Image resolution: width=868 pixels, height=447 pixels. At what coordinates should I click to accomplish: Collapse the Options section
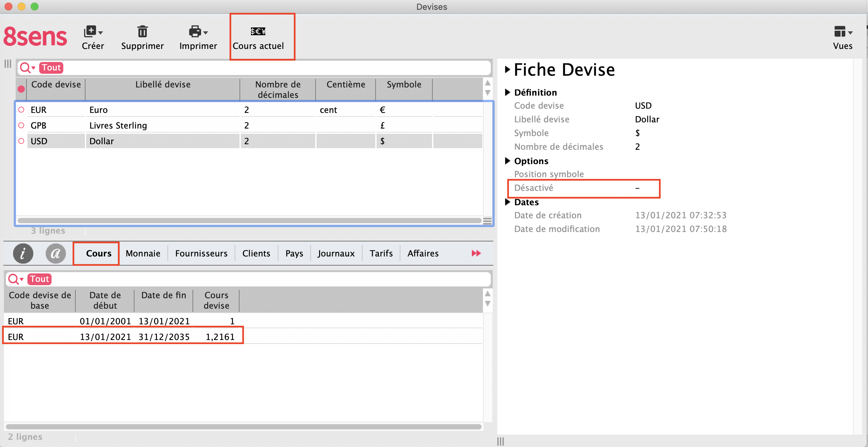coord(507,161)
